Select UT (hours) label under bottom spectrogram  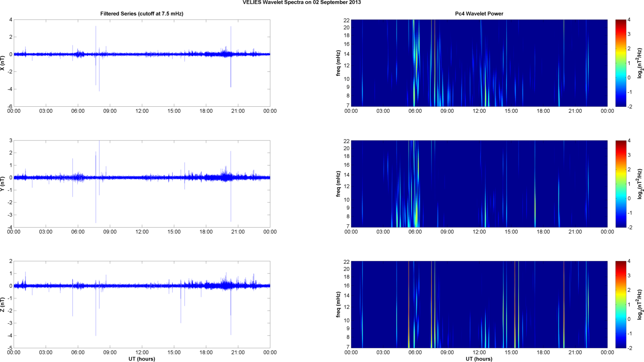coord(479,359)
